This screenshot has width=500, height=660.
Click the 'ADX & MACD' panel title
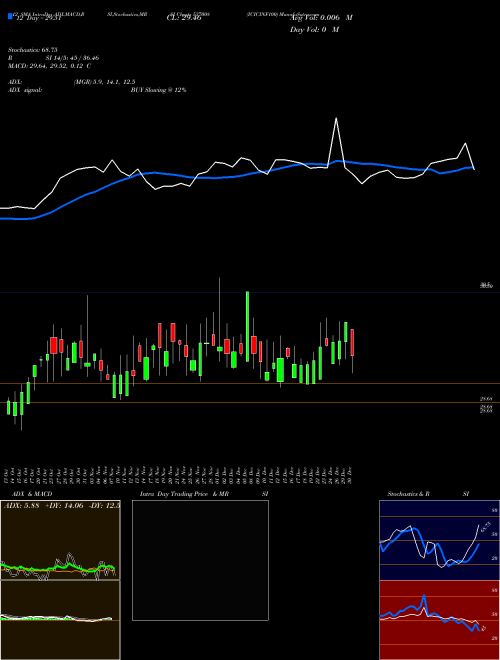click(x=32, y=494)
